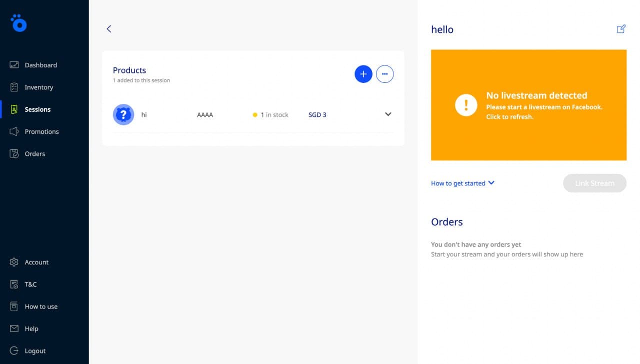This screenshot has height=364, width=640.
Task: Click the Logout arrow icon
Action: coord(14,351)
